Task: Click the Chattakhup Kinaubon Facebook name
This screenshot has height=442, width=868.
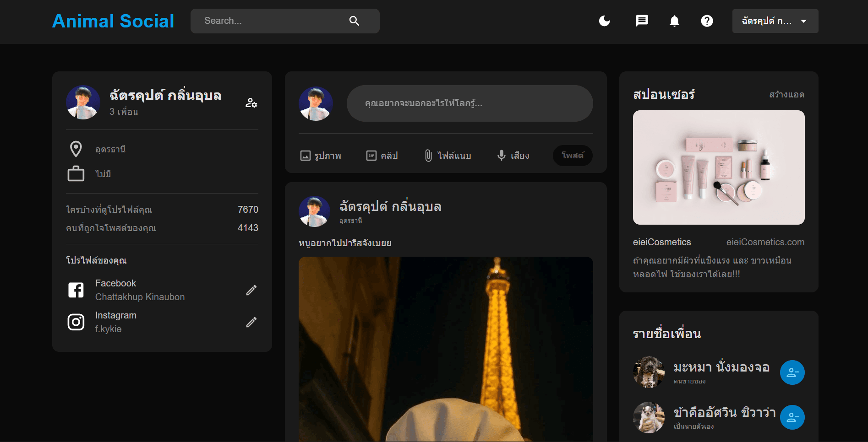Action: click(x=140, y=297)
